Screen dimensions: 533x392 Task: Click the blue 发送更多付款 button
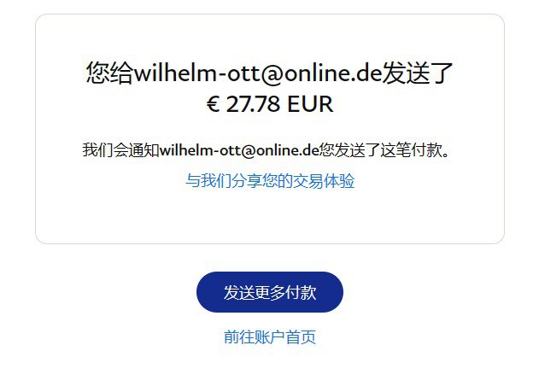click(270, 292)
